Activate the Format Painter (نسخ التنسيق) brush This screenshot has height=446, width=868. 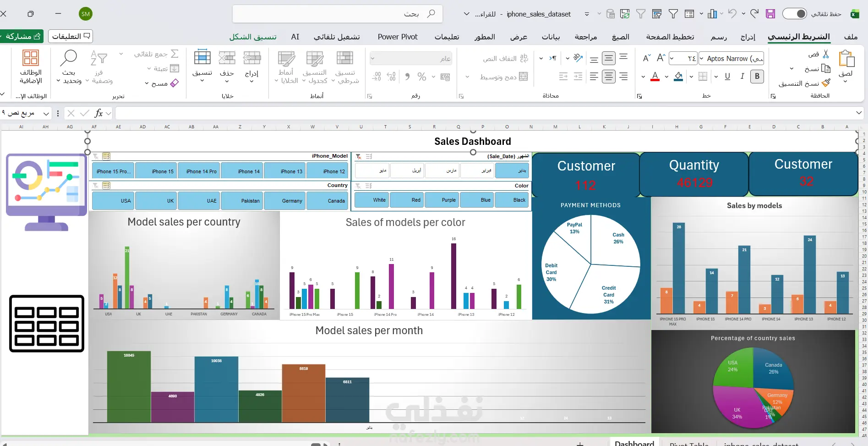tap(826, 83)
